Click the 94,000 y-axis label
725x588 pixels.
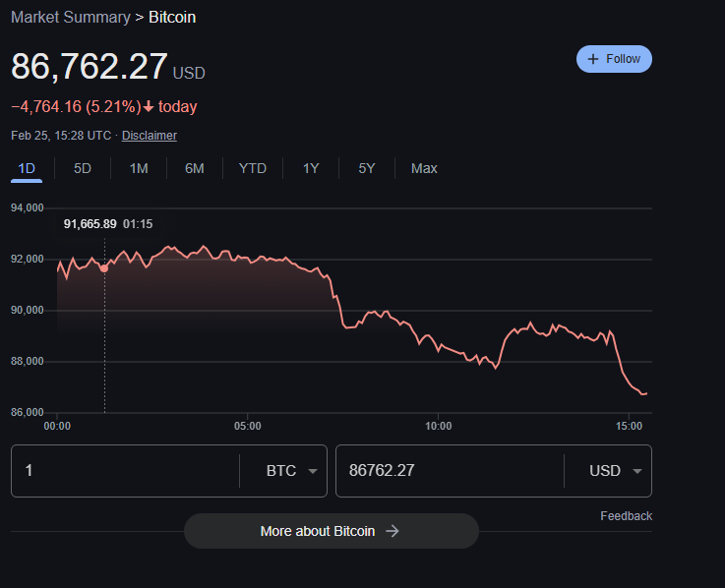28,207
